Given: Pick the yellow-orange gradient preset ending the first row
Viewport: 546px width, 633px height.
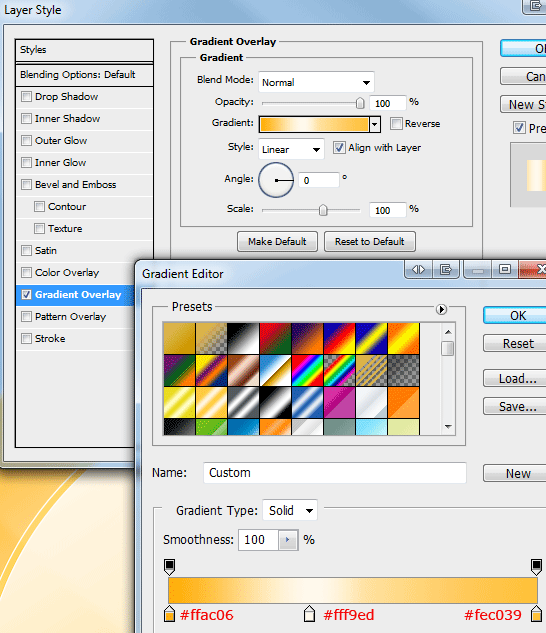Looking at the screenshot, I should [x=403, y=338].
